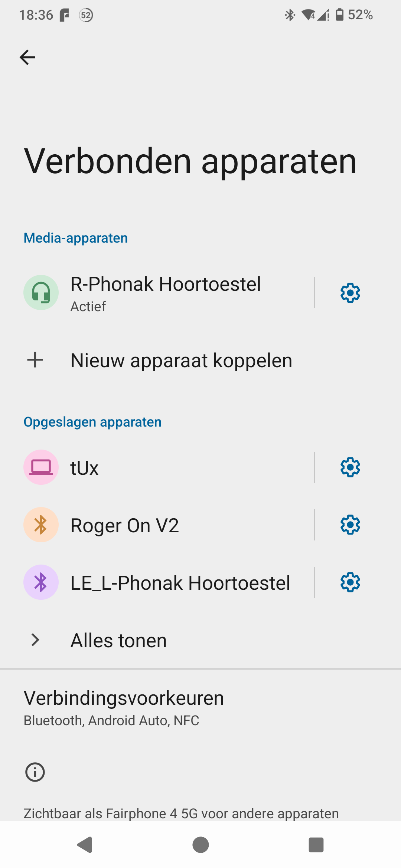Open settings gear for LE_L-Phonak Hoortoestel
Viewport: 401px width, 868px height.
[x=350, y=582]
